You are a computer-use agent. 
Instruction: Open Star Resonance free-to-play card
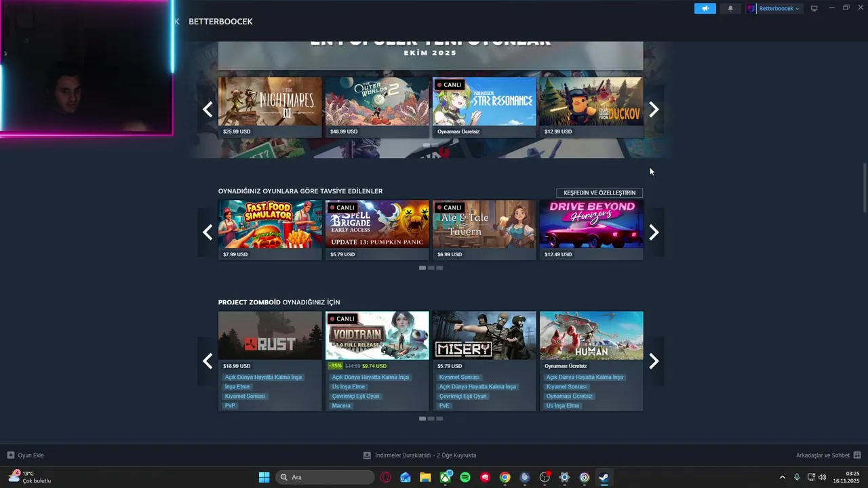click(484, 107)
